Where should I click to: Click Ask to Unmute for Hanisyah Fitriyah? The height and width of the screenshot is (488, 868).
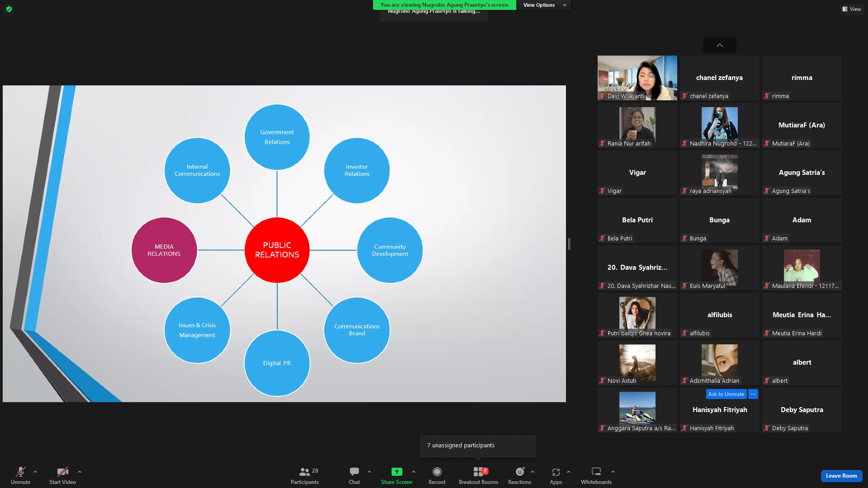tap(726, 394)
